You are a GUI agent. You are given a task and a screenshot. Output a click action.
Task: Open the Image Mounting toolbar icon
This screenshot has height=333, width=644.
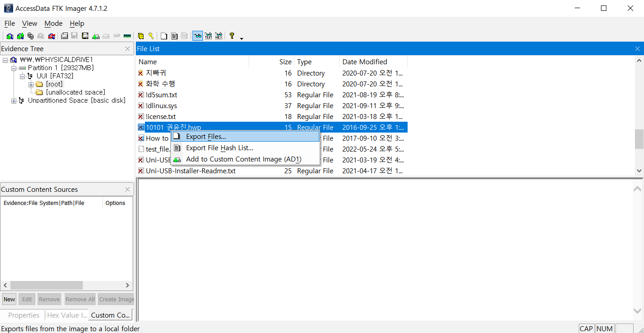(x=31, y=36)
